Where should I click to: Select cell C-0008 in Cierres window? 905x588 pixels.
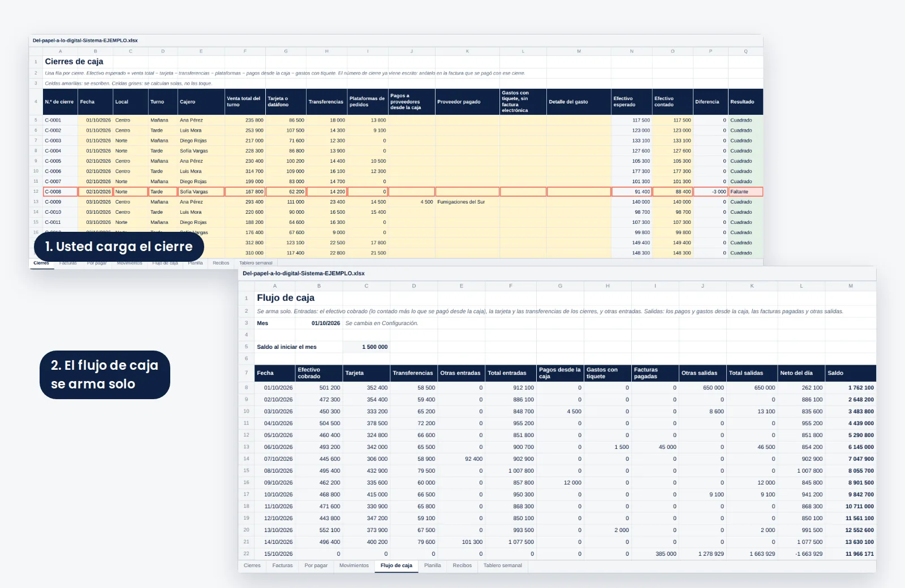(60, 192)
